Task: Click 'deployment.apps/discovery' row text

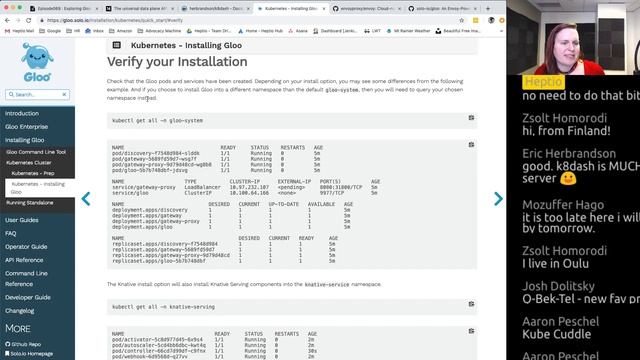Action: [x=150, y=210]
